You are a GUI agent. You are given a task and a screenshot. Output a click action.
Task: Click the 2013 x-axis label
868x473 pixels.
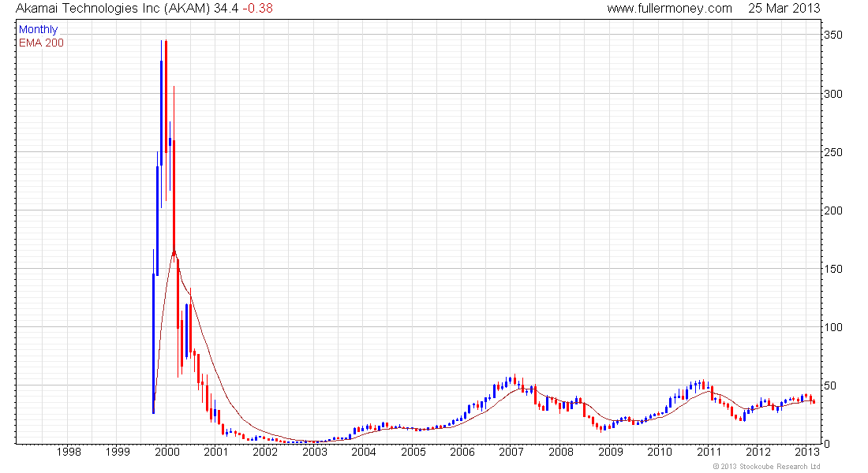click(x=807, y=452)
